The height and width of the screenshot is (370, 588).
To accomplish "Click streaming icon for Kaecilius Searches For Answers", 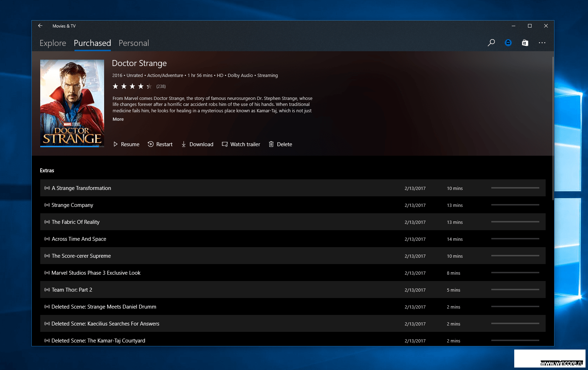I will tap(47, 324).
